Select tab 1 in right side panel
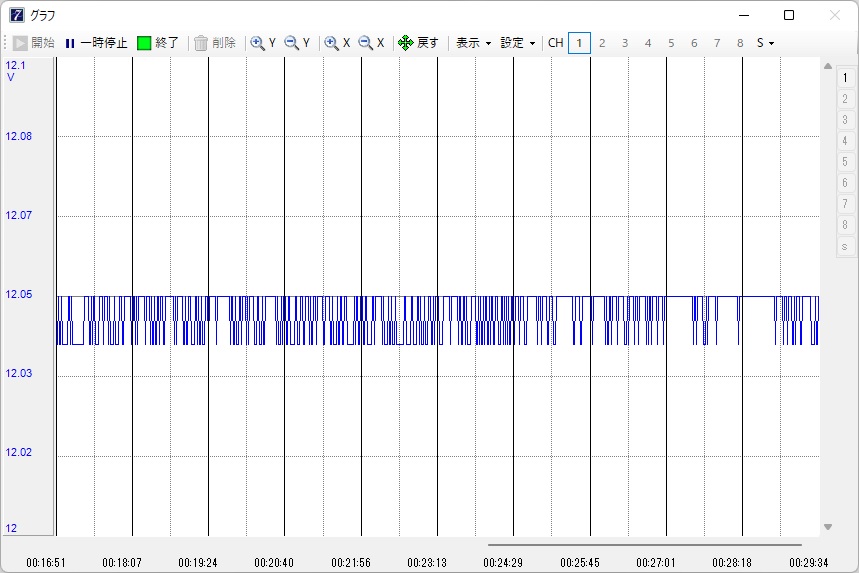Image resolution: width=859 pixels, height=573 pixels. coord(845,77)
